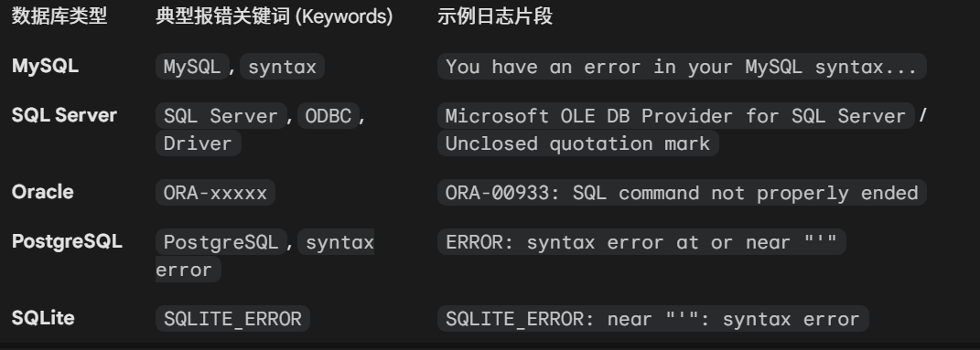
Task: Click the '典型报错关键词 (Keywords)' column header
Action: click(x=275, y=16)
